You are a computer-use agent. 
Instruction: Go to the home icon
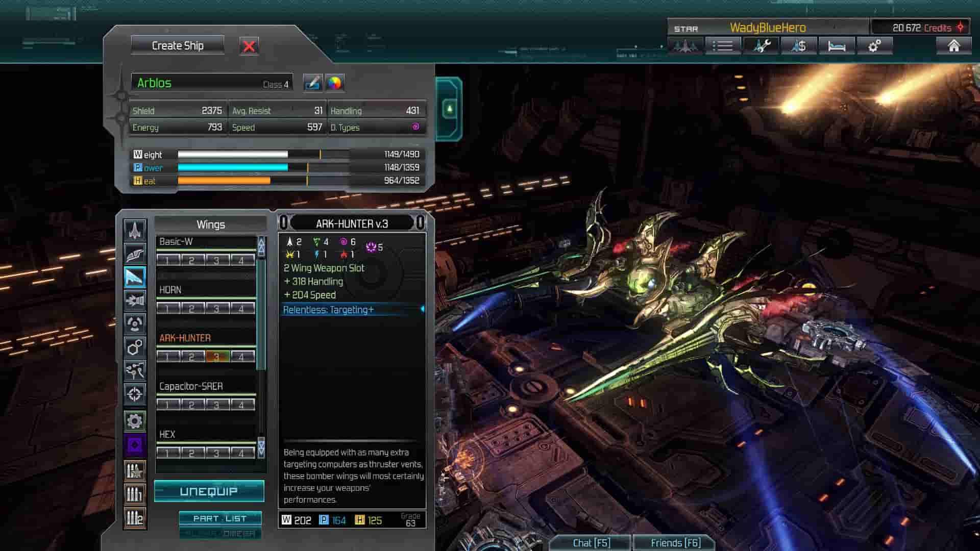point(953,46)
